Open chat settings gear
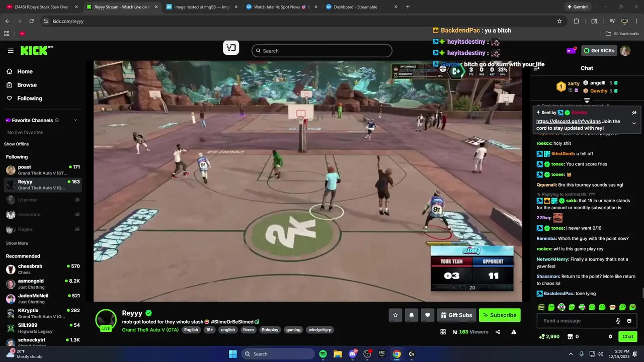644x362 pixels. tap(610, 336)
